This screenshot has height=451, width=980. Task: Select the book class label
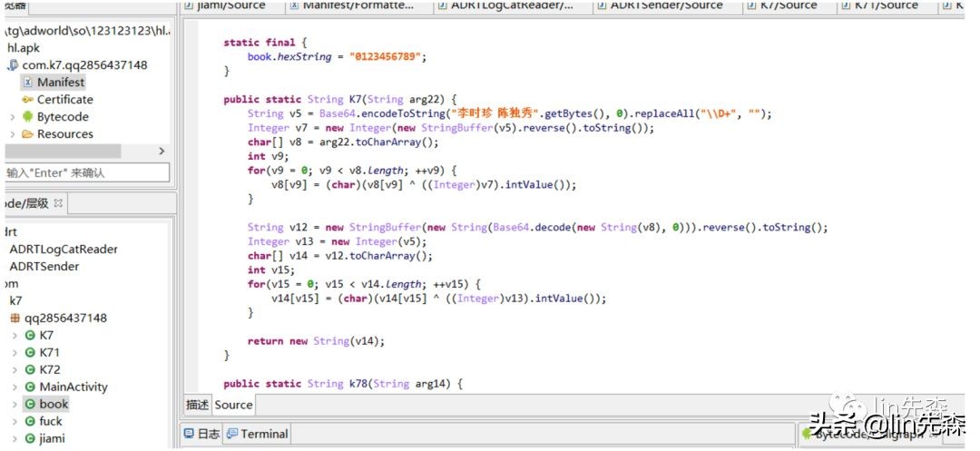(54, 404)
